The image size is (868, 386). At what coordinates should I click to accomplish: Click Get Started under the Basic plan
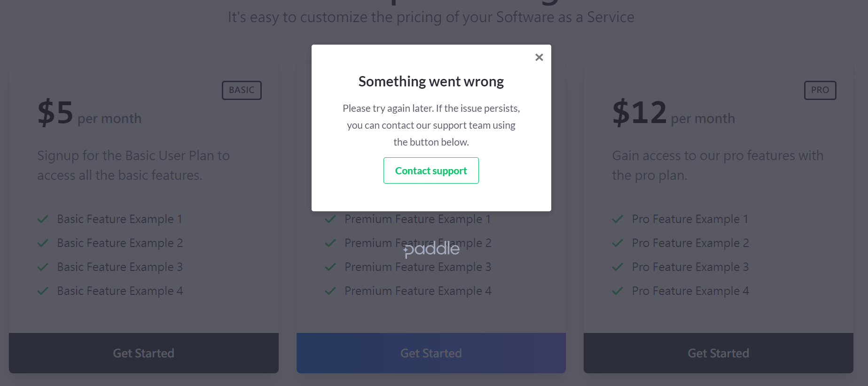pos(144,353)
